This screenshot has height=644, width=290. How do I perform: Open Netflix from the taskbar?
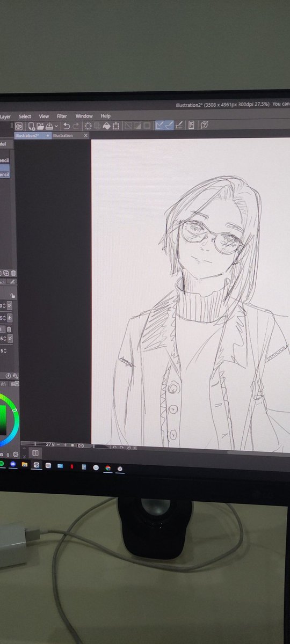(x=71, y=466)
